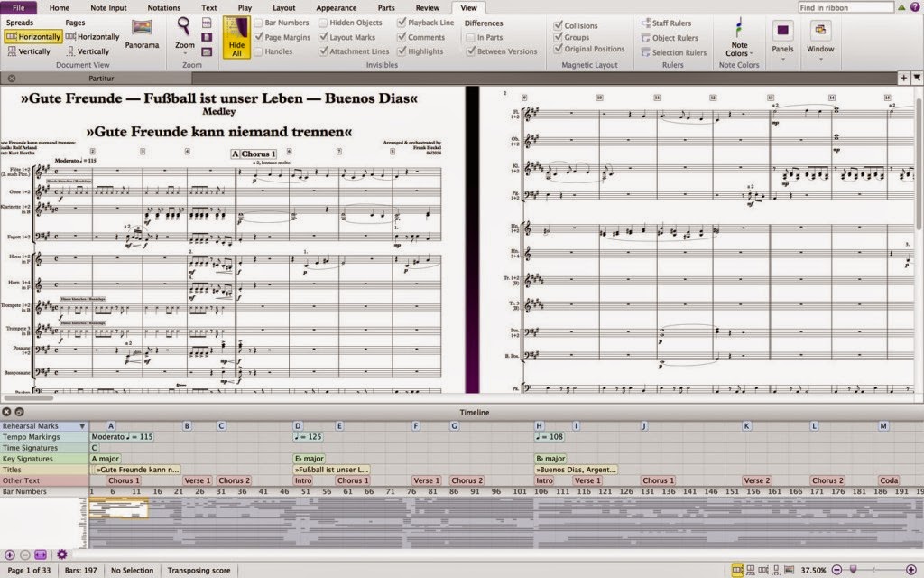Jump to rehearsal mark D in timeline
This screenshot has width=924, height=578.
[298, 426]
